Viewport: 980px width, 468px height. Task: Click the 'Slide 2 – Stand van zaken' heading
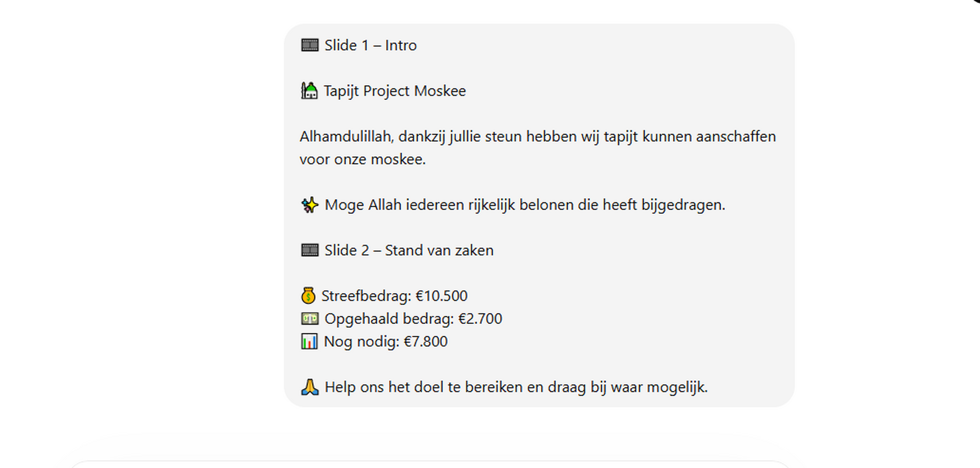(x=409, y=250)
